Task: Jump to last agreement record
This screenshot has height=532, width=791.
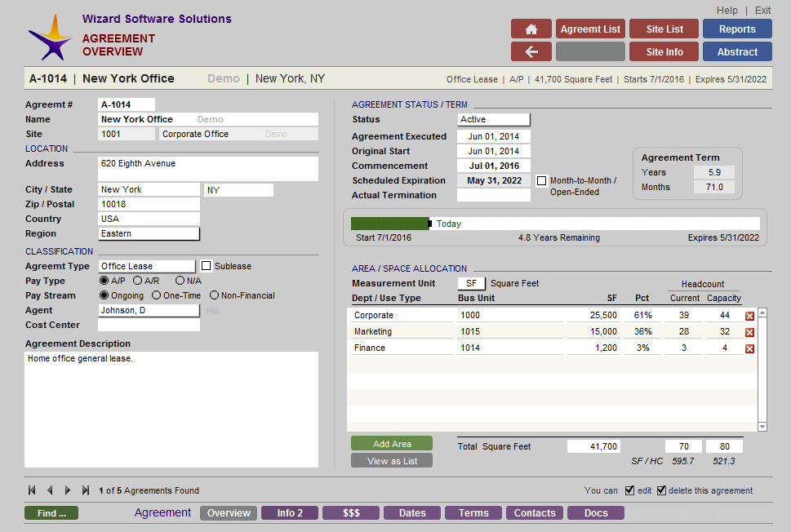Action: [86, 490]
